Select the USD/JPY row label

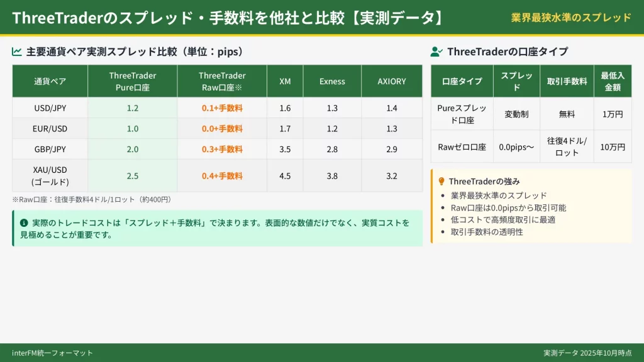pyautogui.click(x=50, y=108)
